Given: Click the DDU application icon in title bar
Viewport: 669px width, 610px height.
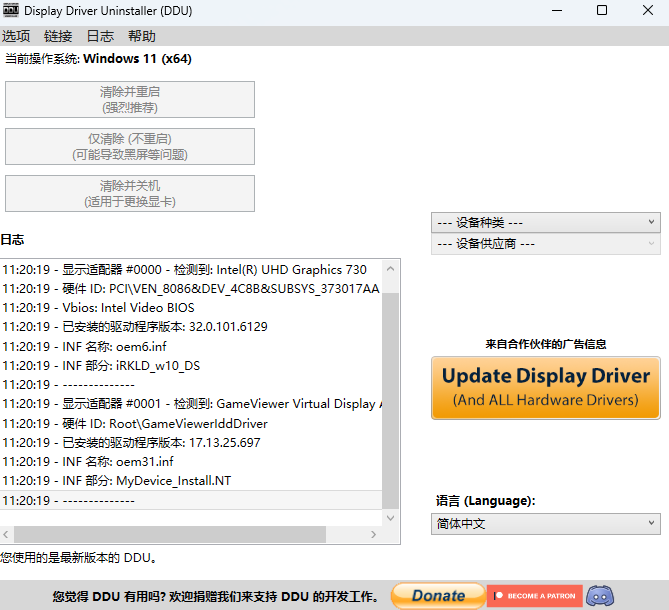Looking at the screenshot, I should coord(11,10).
